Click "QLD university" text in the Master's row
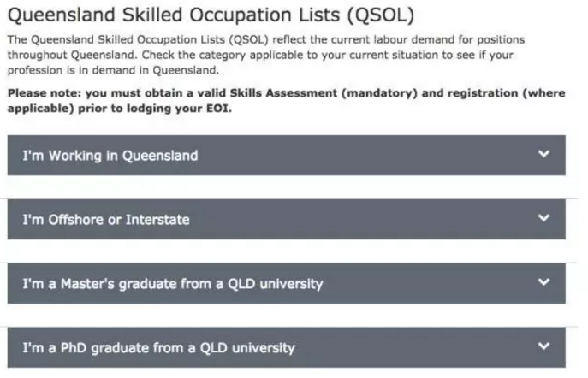This screenshot has width=588, height=378. pyautogui.click(x=276, y=284)
